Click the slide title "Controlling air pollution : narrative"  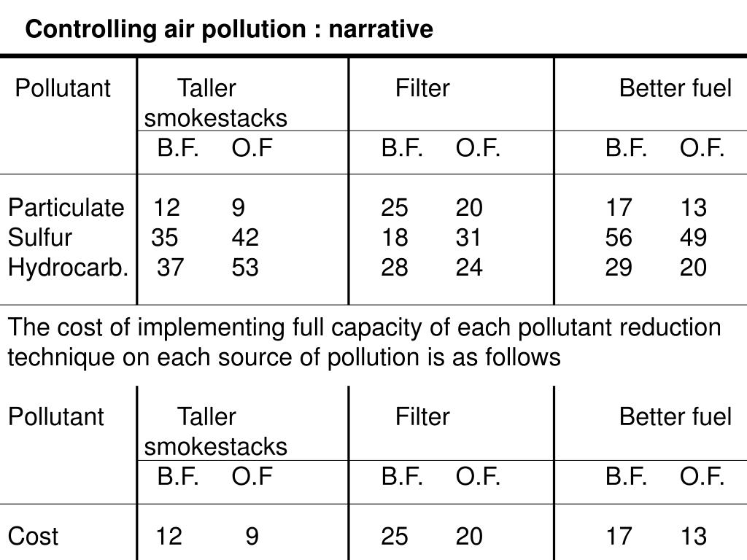pos(229,29)
